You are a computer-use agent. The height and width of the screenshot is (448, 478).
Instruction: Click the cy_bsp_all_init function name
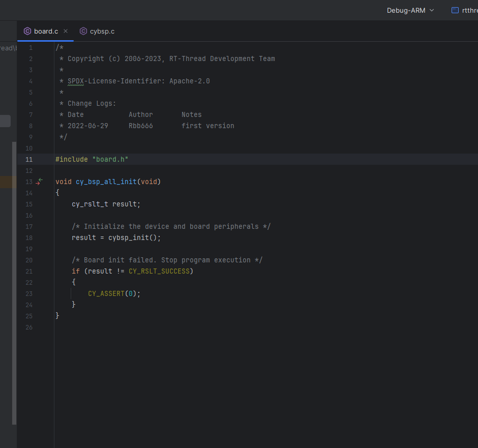coord(106,182)
